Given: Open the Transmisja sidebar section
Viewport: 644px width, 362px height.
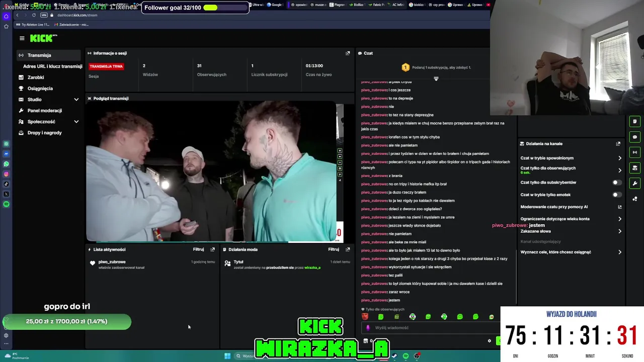Looking at the screenshot, I should 48,55.
